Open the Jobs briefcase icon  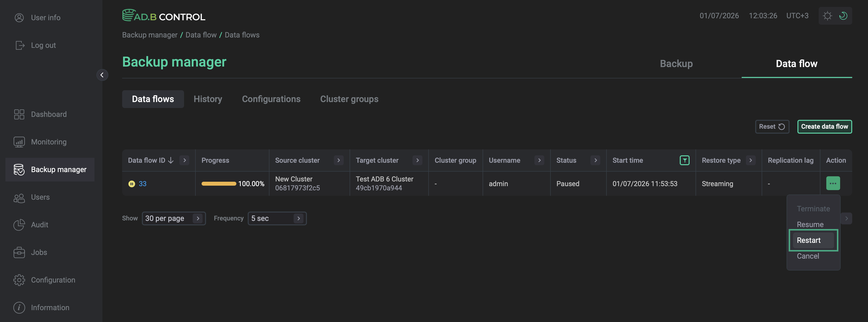tap(19, 252)
